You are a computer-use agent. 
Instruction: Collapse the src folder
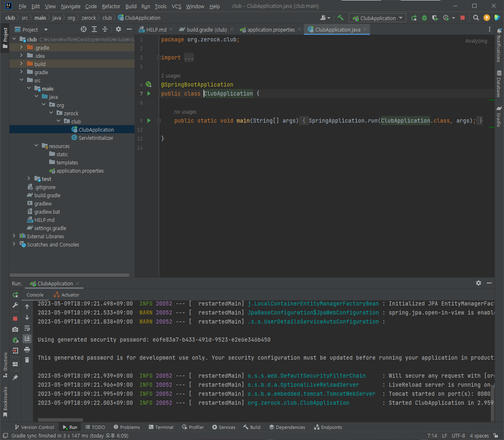click(21, 80)
